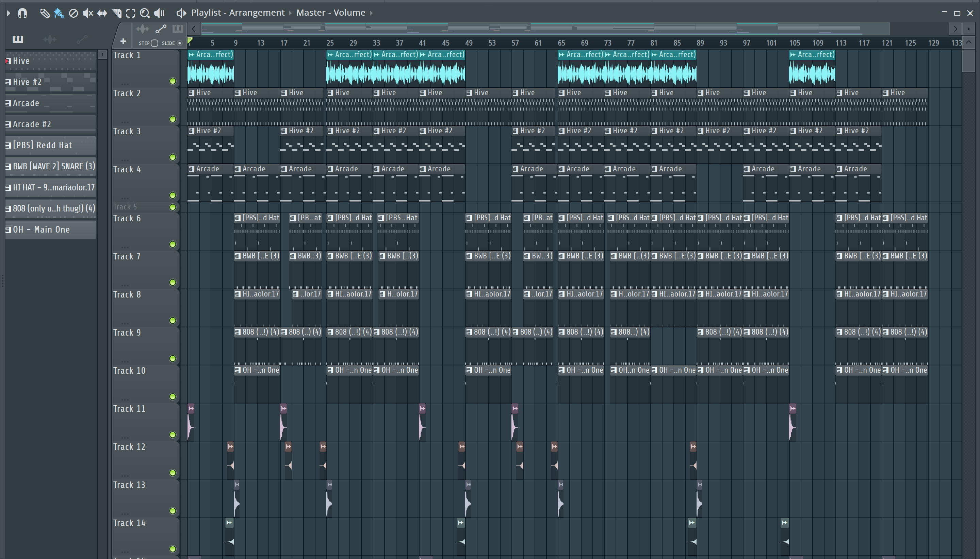Click the horizontal timeline overview scrollbar
The width and height of the screenshot is (980, 559).
click(545, 29)
